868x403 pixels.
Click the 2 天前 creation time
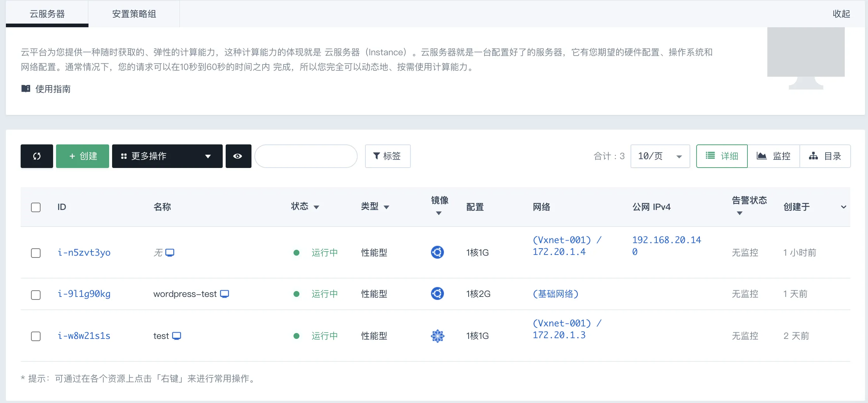[796, 336]
